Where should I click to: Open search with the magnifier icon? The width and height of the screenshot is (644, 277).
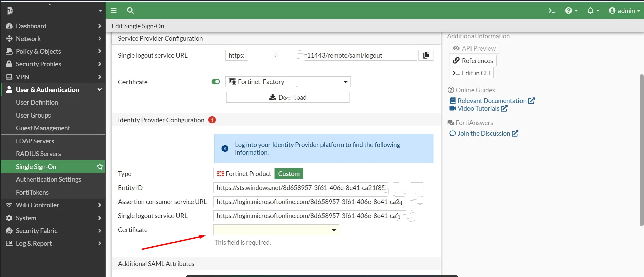click(x=130, y=10)
